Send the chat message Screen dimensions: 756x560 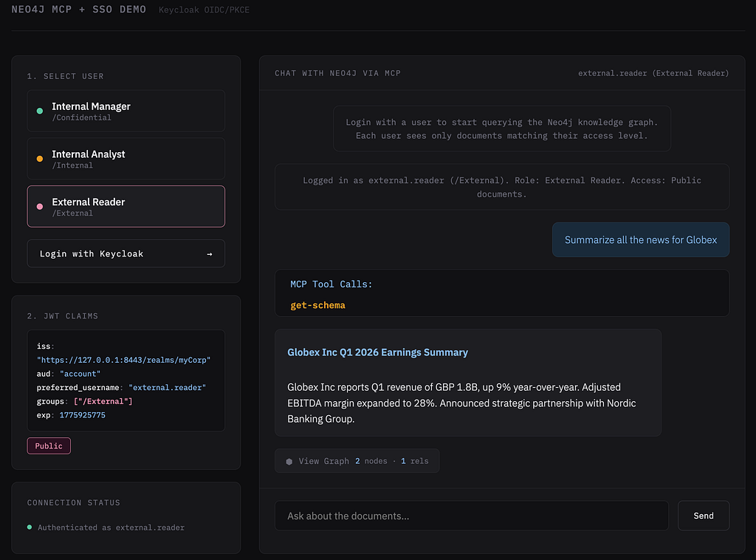click(x=704, y=516)
